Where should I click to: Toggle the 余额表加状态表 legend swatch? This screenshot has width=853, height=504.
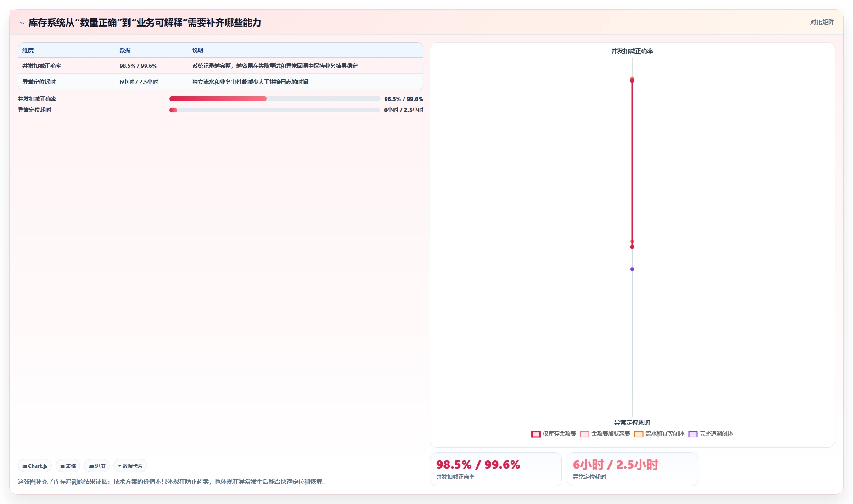(584, 434)
